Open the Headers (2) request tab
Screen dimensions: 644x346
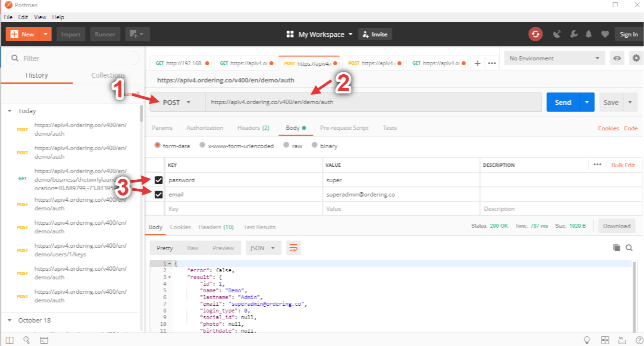pos(253,128)
